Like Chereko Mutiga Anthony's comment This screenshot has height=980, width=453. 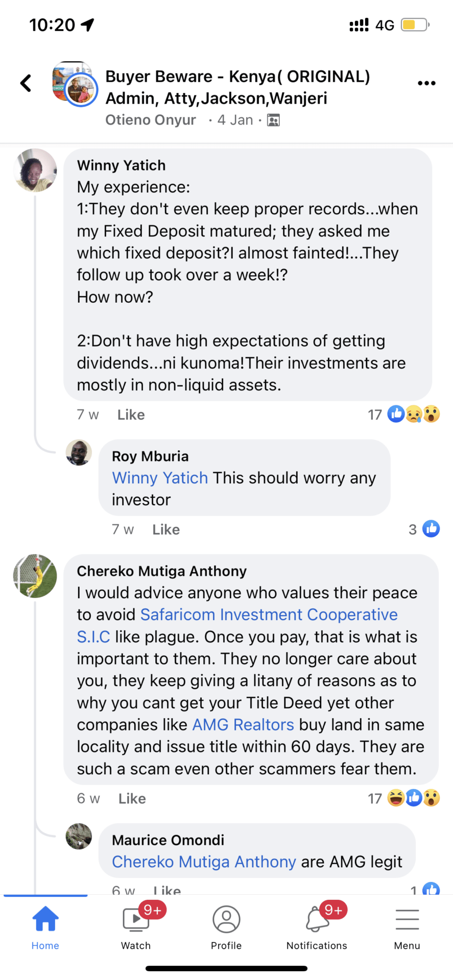point(132,799)
